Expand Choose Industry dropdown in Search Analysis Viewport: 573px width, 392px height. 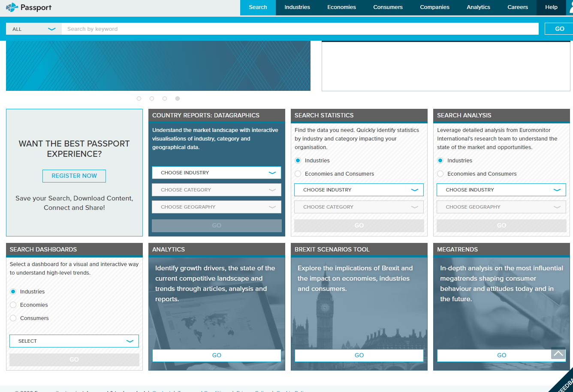pyautogui.click(x=501, y=190)
